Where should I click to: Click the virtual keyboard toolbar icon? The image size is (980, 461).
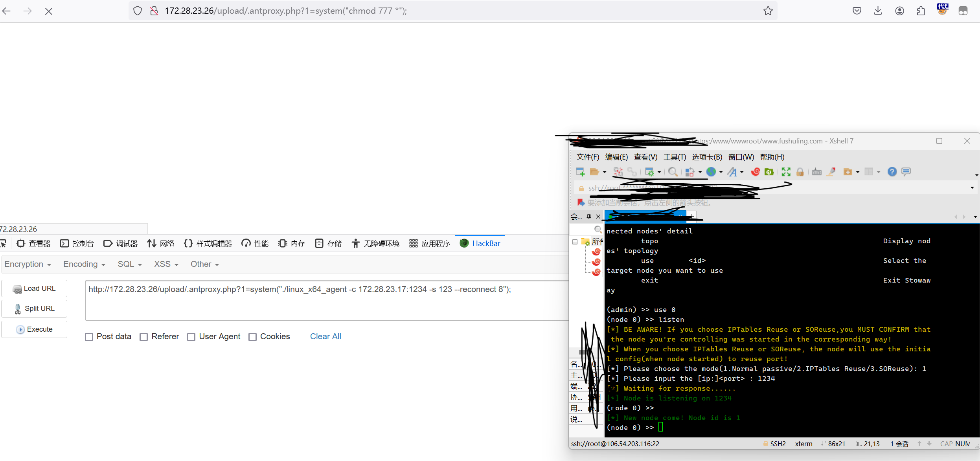click(816, 172)
